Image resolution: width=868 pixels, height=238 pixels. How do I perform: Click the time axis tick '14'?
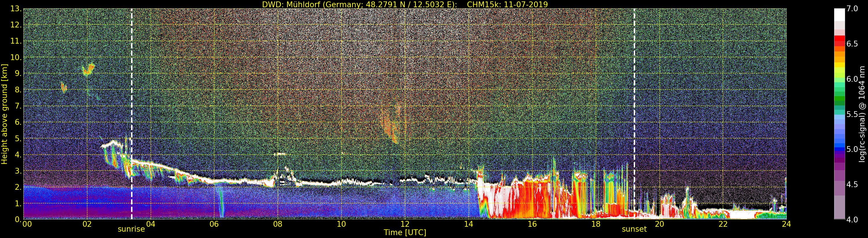click(469, 224)
